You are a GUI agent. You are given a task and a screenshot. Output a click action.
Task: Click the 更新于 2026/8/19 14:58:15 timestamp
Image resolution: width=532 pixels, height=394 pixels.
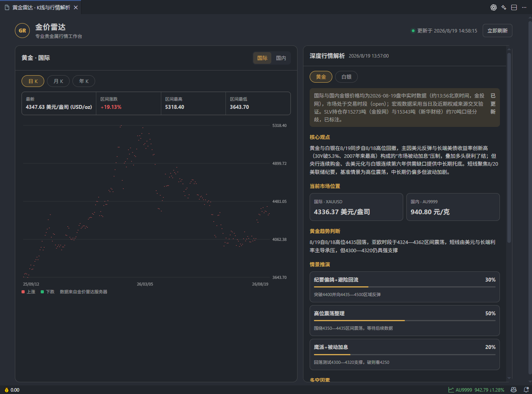pos(447,31)
